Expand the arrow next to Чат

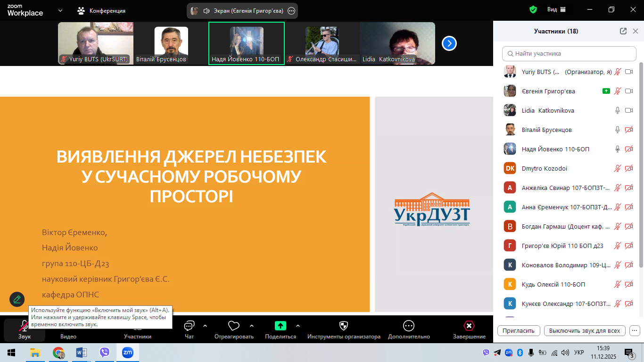coord(205,326)
